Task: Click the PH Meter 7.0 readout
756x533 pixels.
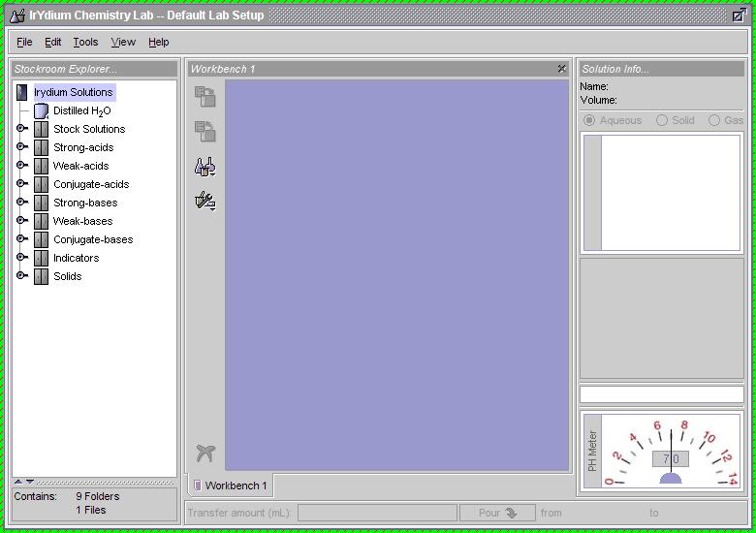Action: click(x=671, y=458)
